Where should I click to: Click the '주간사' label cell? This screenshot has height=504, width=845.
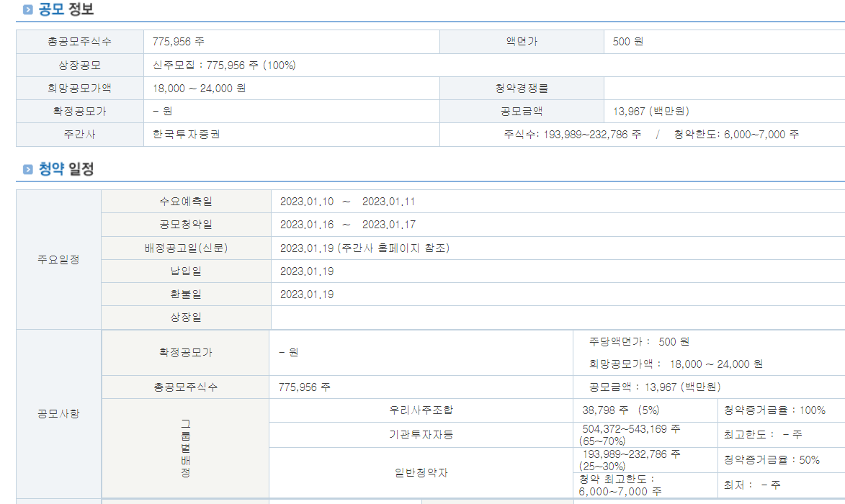click(x=80, y=135)
